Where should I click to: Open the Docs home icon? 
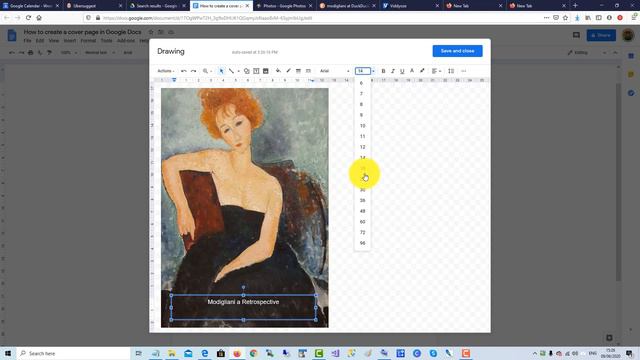(x=12, y=36)
